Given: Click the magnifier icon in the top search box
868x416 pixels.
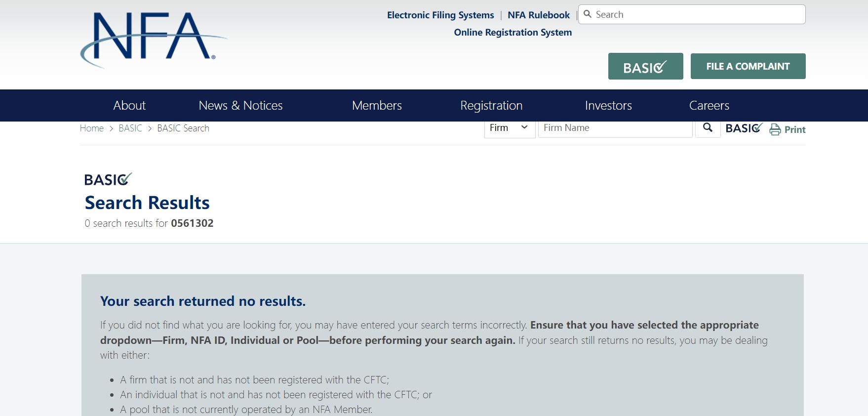Looking at the screenshot, I should (x=588, y=14).
